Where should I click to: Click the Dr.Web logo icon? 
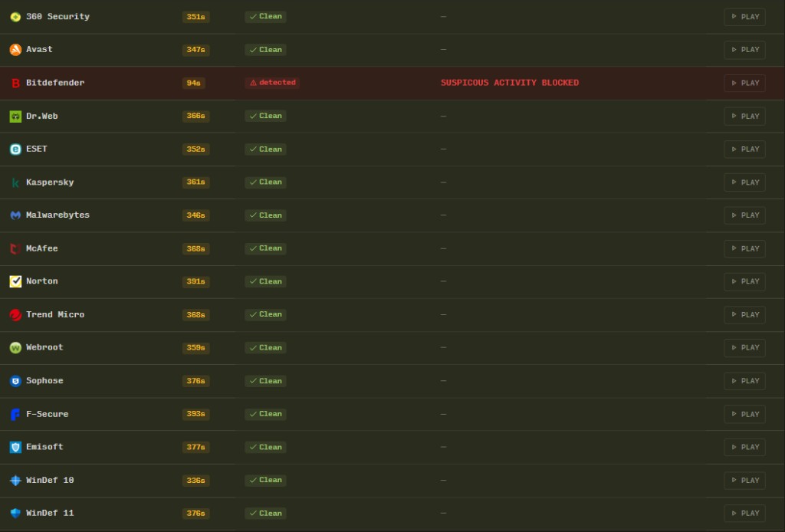[15, 116]
